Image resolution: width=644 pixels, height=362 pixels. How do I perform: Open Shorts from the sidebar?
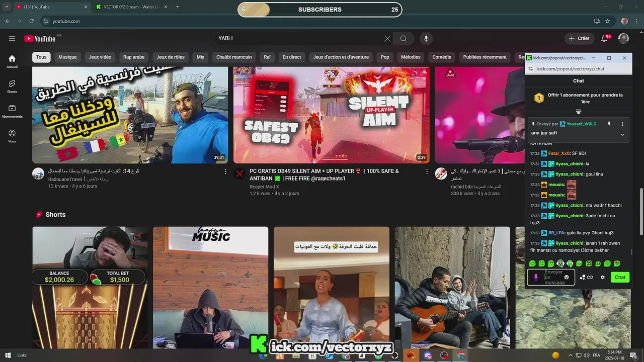[x=12, y=86]
